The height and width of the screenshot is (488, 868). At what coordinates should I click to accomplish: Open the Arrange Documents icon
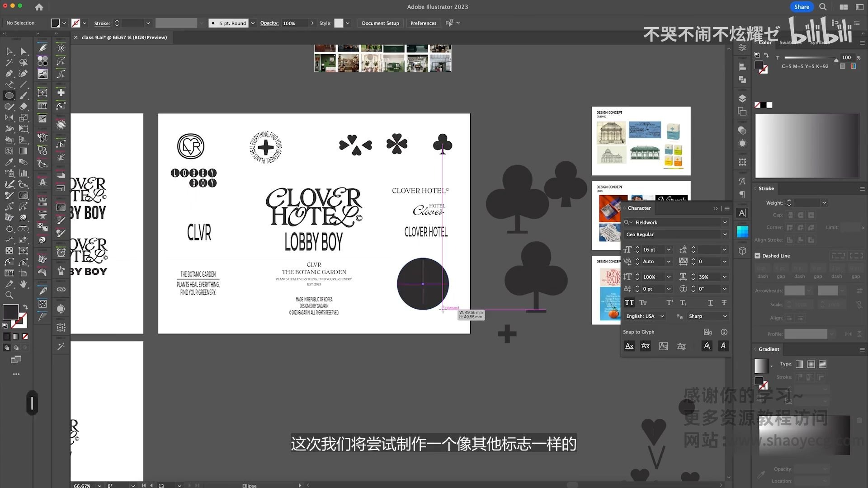(844, 7)
